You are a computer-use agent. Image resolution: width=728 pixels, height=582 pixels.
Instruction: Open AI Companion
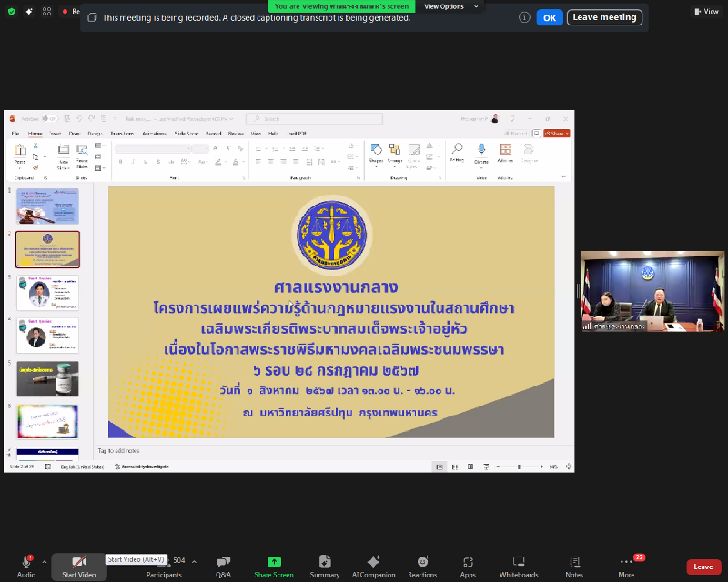click(x=373, y=567)
